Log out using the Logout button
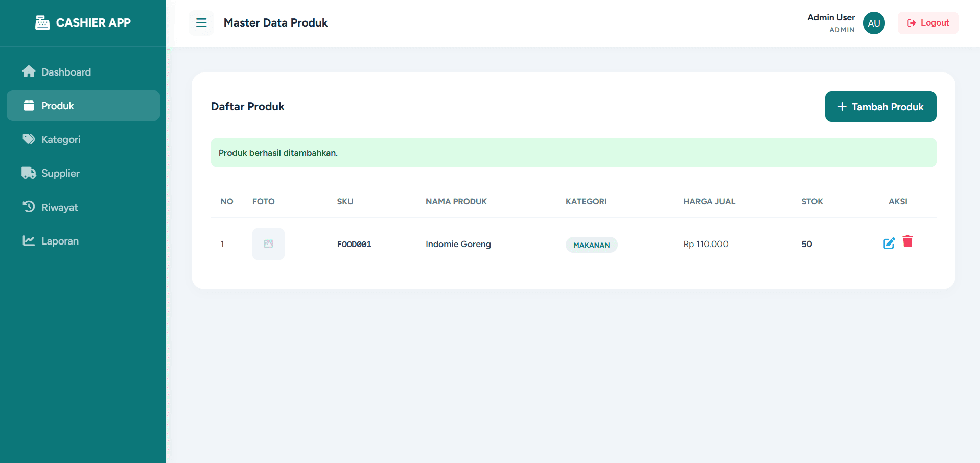The width and height of the screenshot is (980, 463). click(928, 23)
